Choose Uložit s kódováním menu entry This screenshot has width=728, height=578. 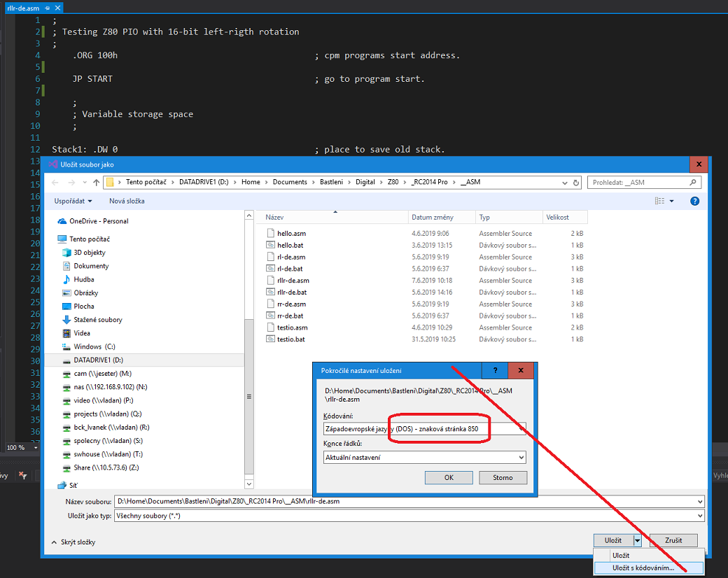(x=649, y=568)
